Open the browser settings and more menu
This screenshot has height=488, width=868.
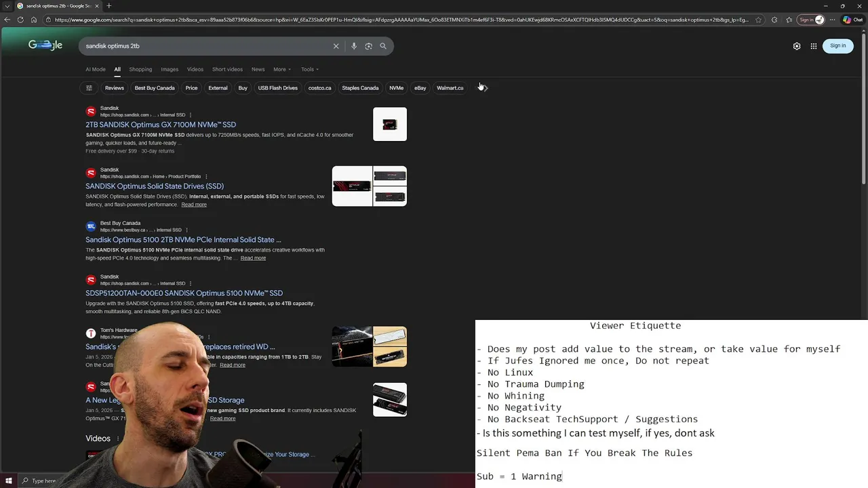click(831, 20)
